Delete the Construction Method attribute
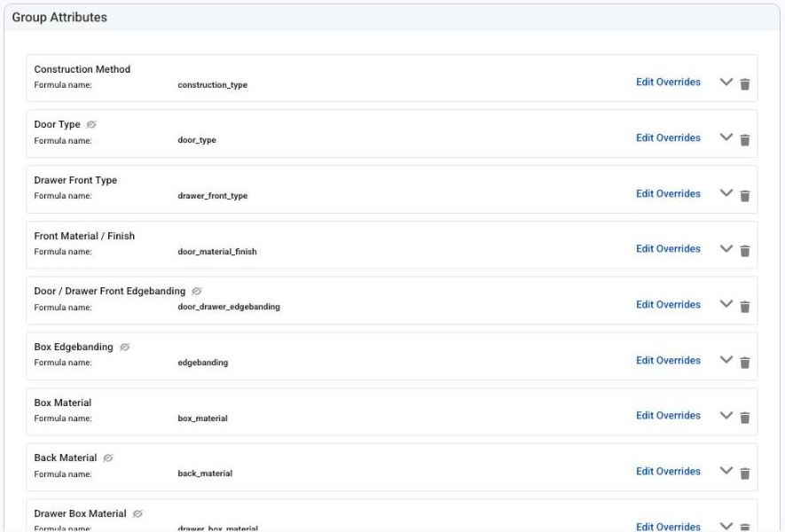This screenshot has height=532, width=785. pos(745,84)
